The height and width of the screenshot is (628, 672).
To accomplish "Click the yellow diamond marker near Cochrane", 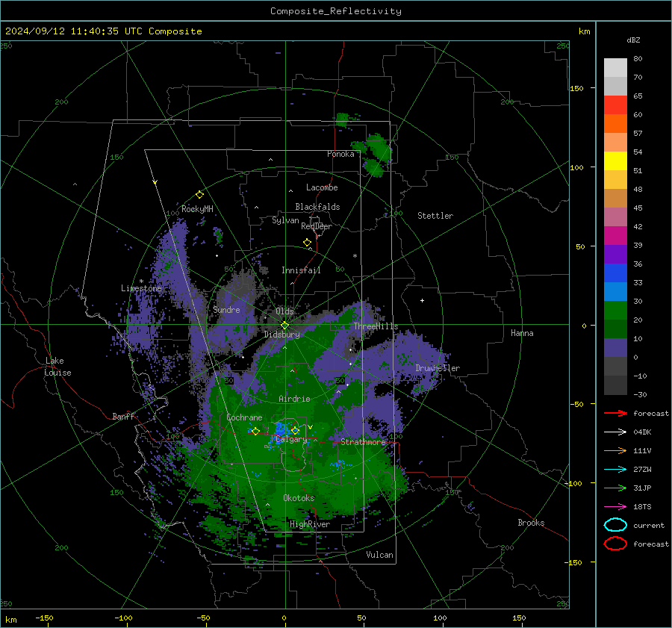I will pos(255,431).
